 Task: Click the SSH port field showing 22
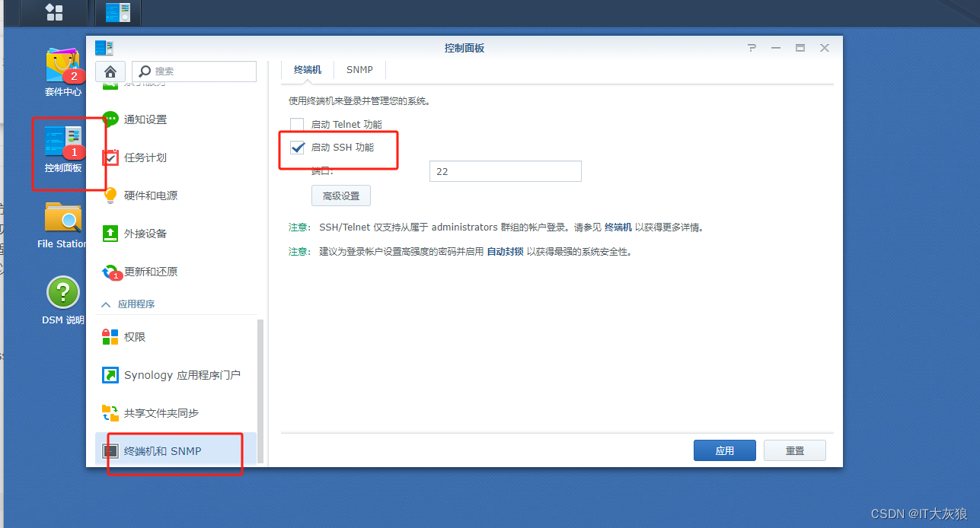506,171
